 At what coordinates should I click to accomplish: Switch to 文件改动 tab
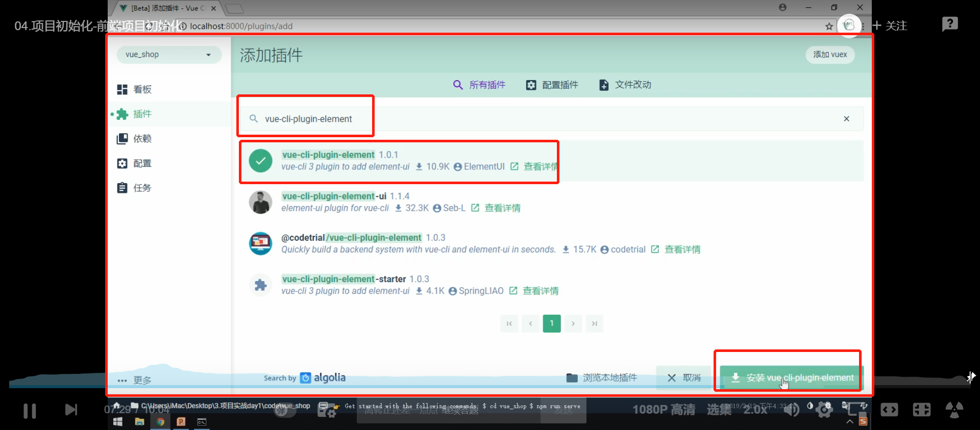pos(625,85)
